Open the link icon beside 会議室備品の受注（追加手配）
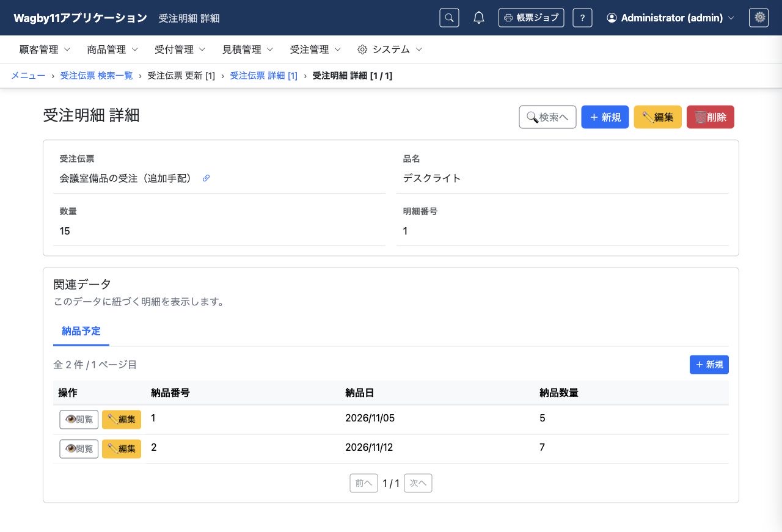The image size is (782, 532). click(x=206, y=178)
